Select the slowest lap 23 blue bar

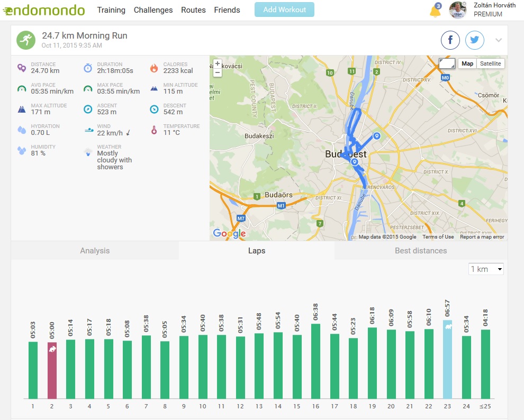[447, 359]
